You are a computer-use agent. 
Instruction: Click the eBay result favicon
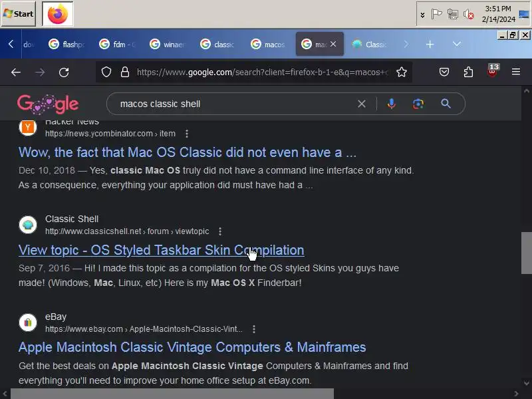28,323
